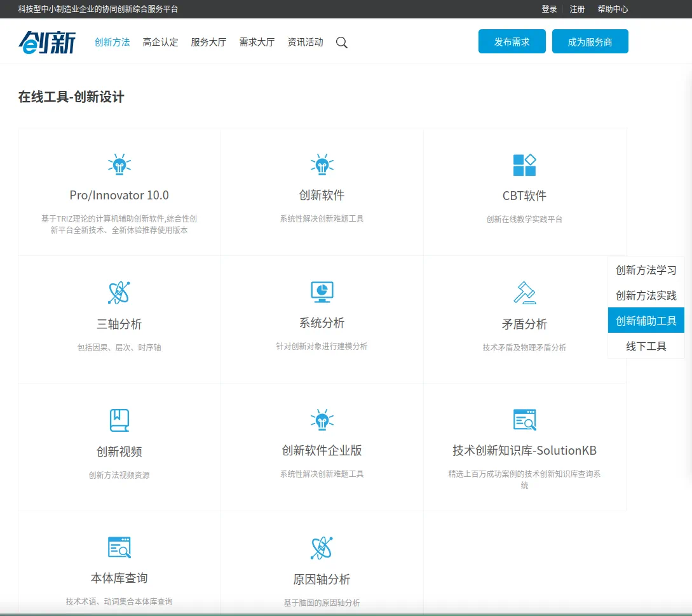Click the 创新视频 book icon
692x616 pixels.
pos(119,420)
